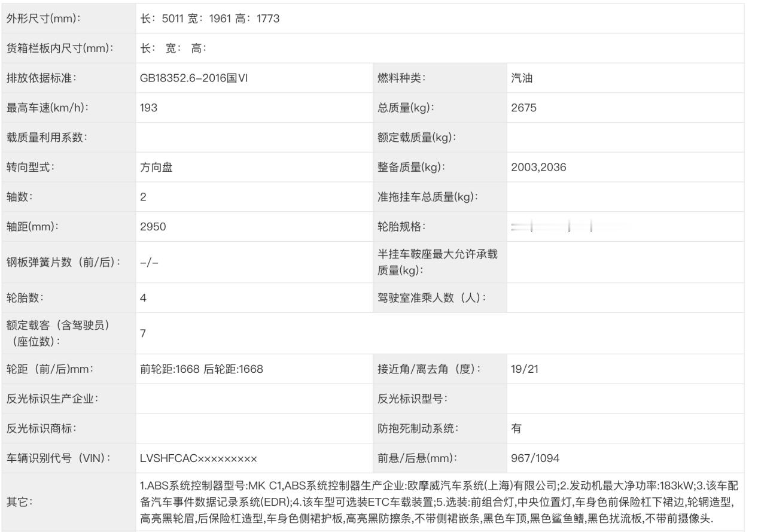Click the overhang value 967/1094

(535, 458)
